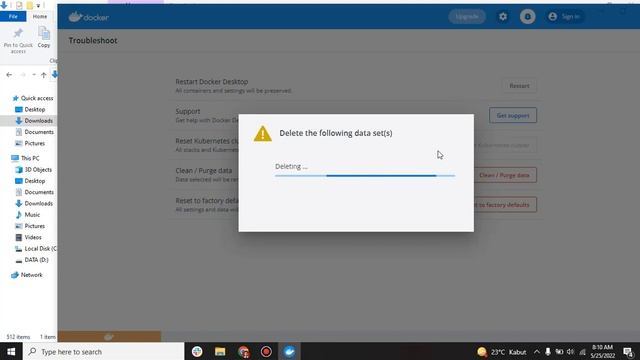
Task: Click the microphone icon in system tray
Action: [x=548, y=351]
